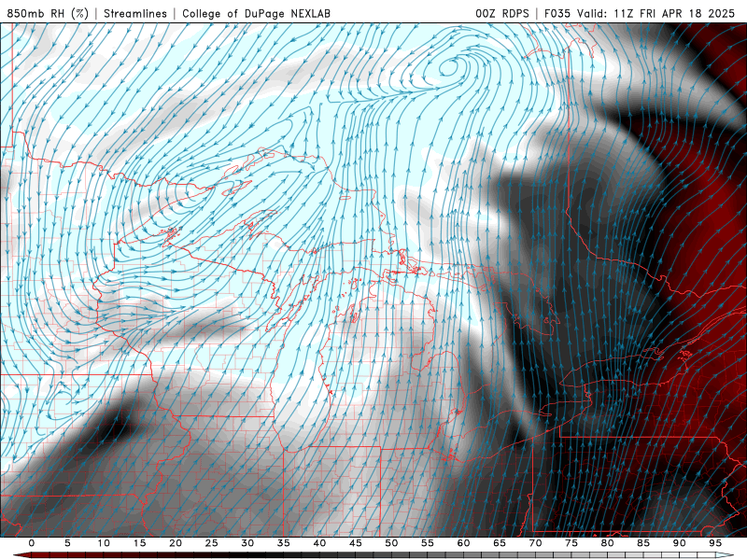Click "College of DuPage NEXLAB" header text
This screenshot has height=560, width=747.
(x=256, y=13)
